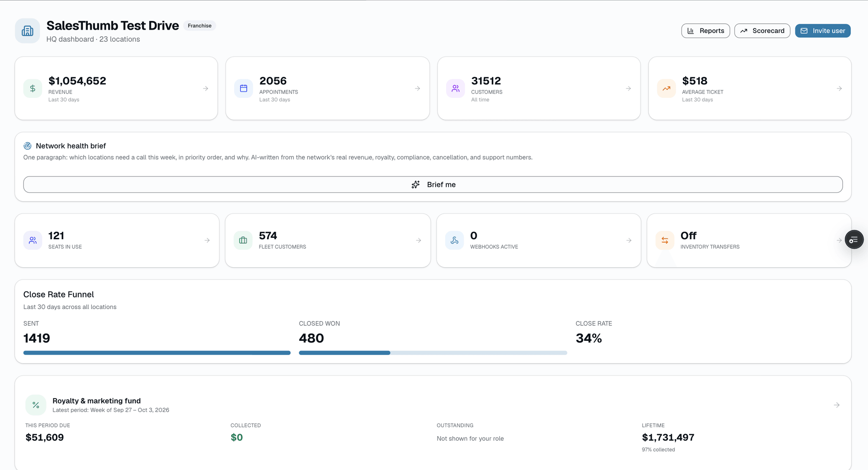Viewport: 868px width, 470px height.
Task: Open the Reports page
Action: click(x=705, y=31)
